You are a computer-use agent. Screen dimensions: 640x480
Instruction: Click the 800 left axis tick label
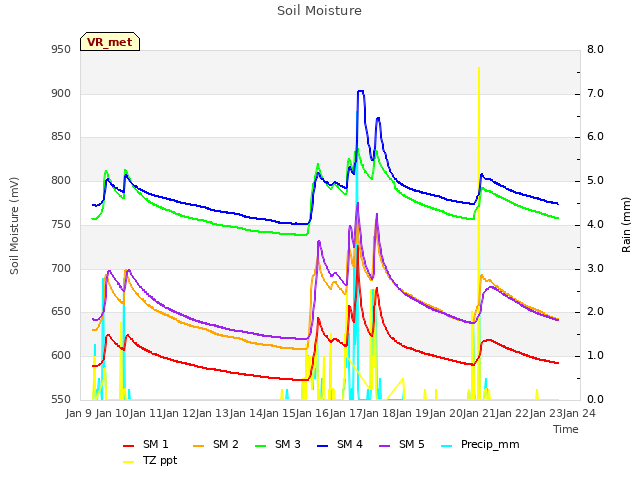[61, 180]
